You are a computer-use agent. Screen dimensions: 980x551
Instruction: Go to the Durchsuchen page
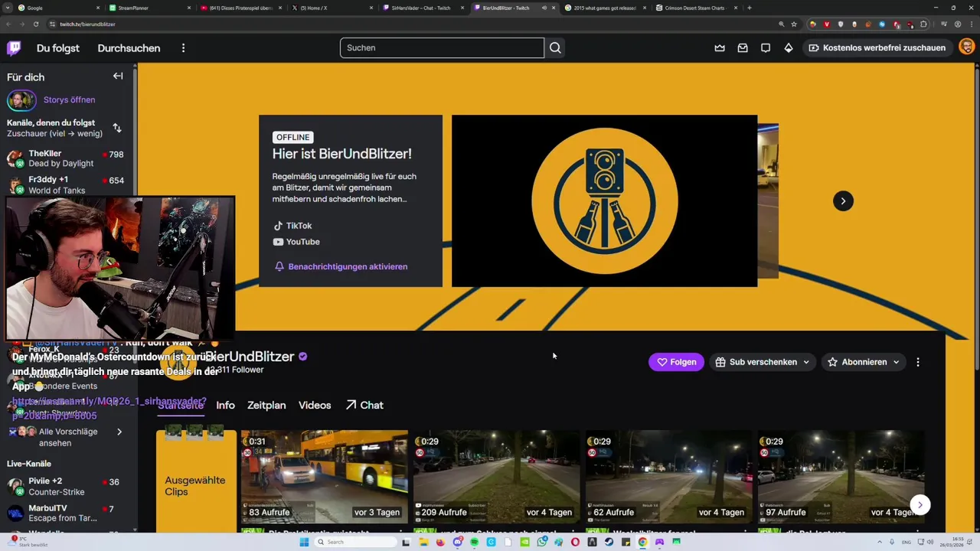129,48
